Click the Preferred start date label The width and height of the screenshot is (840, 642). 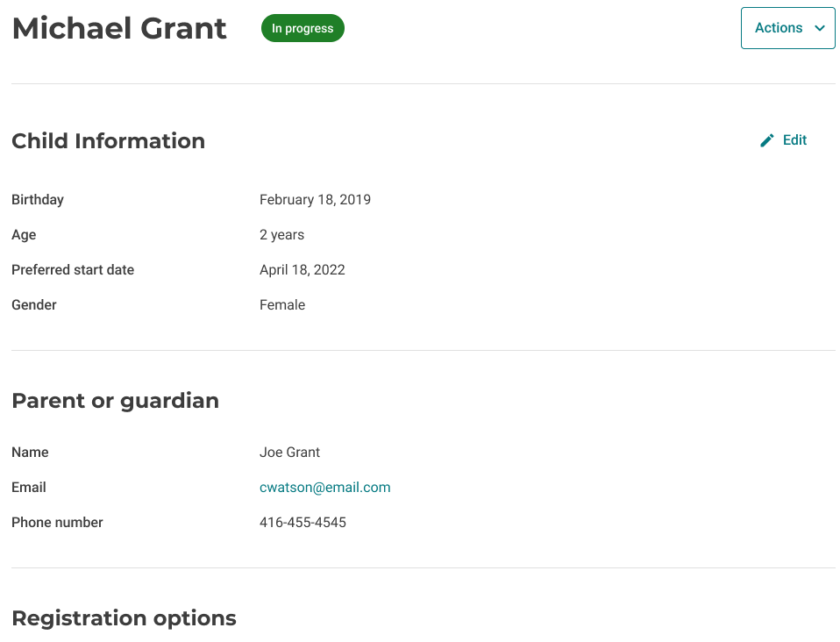(x=73, y=270)
